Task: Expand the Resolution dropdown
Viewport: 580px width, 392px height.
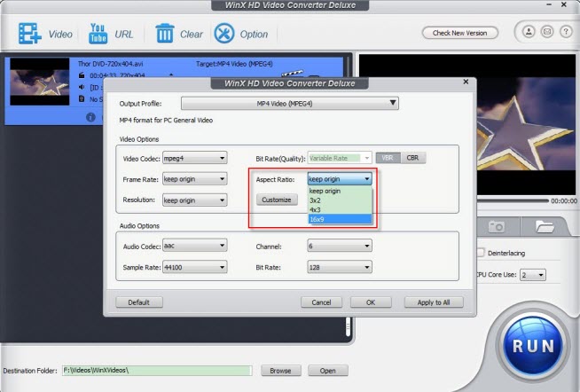Action: 194,200
